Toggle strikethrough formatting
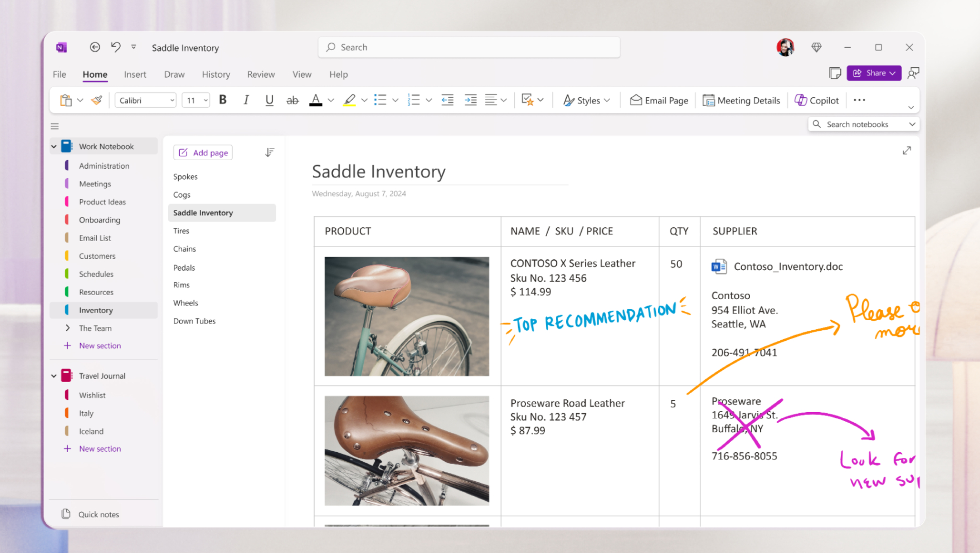This screenshot has width=980, height=553. tap(292, 100)
